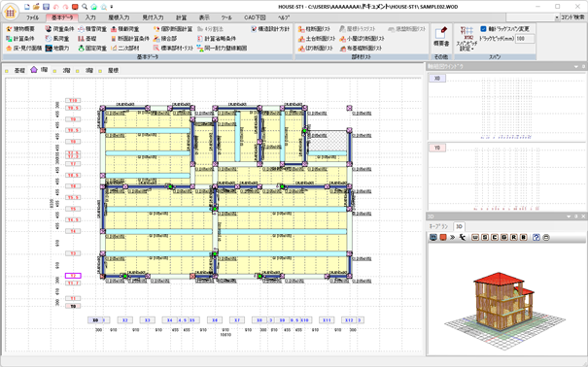This screenshot has height=367, width=588.
Task: Open 地震力 seismic force settings
Action: [57, 49]
